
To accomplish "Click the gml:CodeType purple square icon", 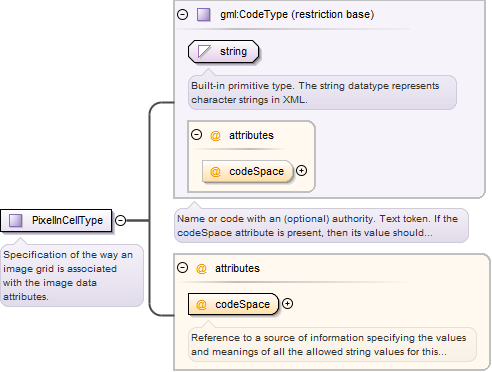I will [x=204, y=15].
